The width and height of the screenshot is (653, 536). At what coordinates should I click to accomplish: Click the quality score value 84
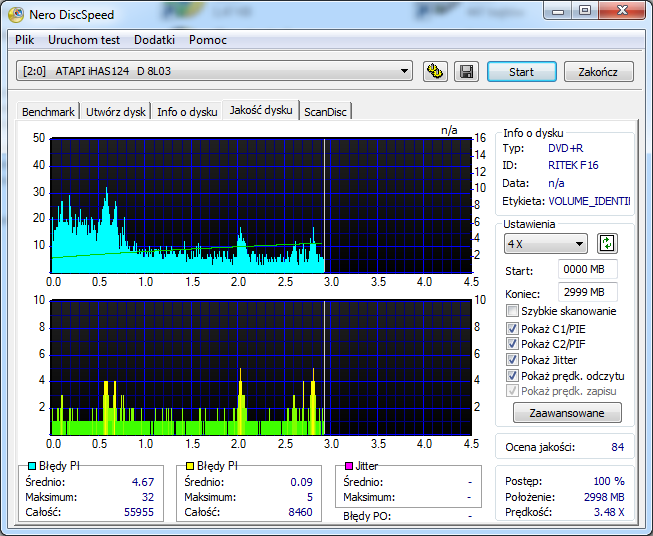pyautogui.click(x=617, y=447)
